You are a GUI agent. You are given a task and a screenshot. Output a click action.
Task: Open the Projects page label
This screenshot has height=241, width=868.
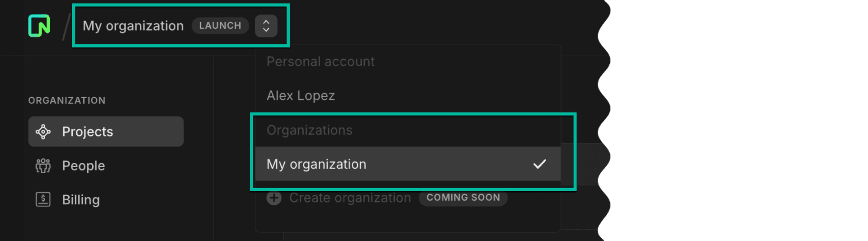pyautogui.click(x=87, y=132)
